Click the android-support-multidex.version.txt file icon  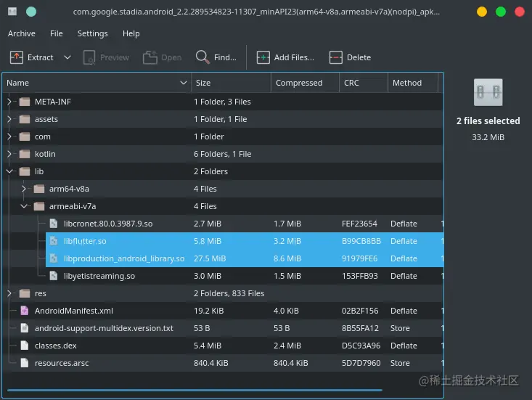click(x=25, y=327)
